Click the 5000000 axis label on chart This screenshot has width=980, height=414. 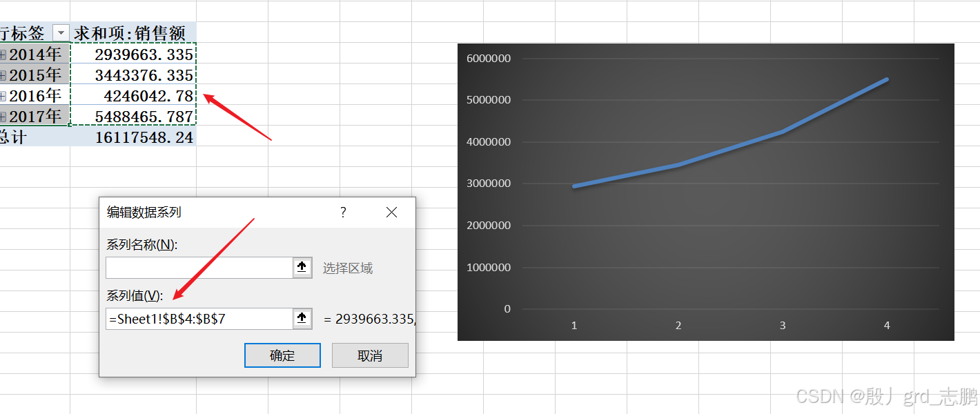(489, 100)
